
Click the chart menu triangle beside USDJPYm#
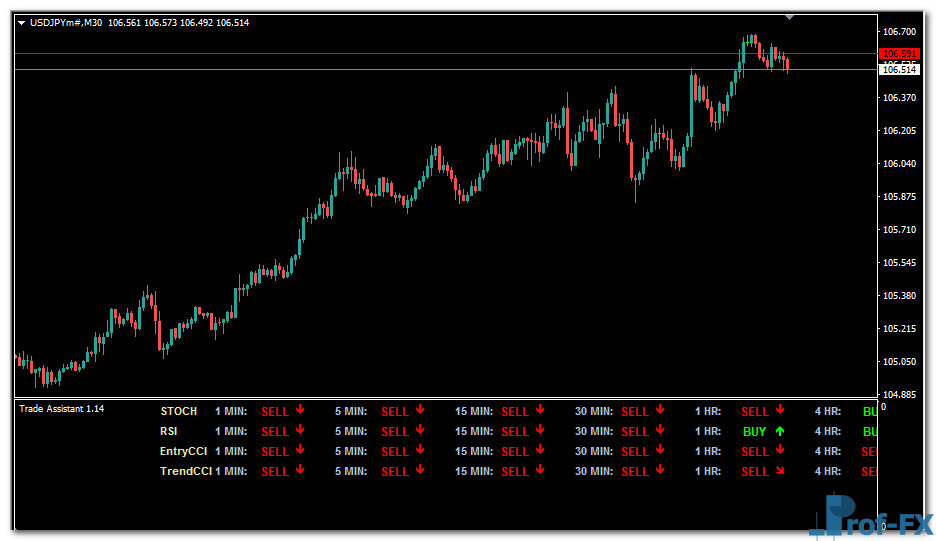coord(22,23)
